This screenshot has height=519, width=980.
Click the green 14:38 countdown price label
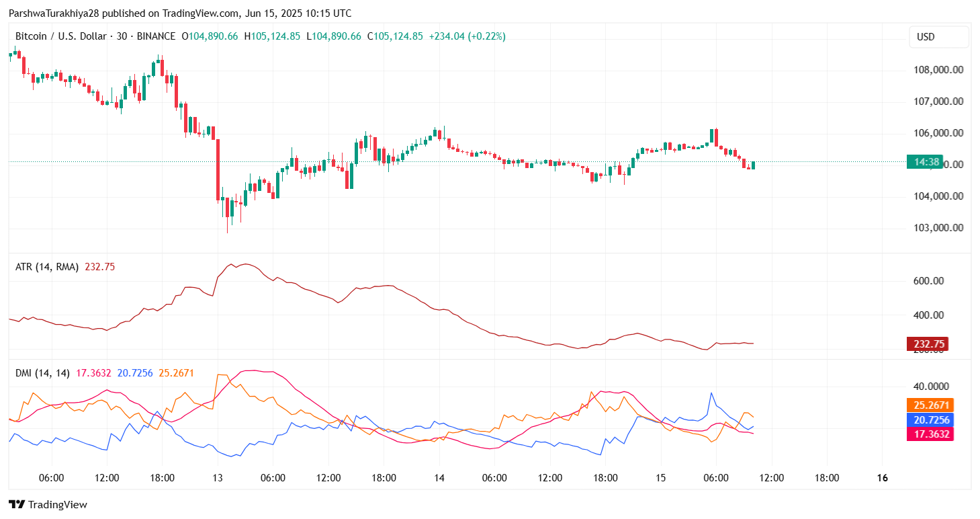pyautogui.click(x=924, y=161)
